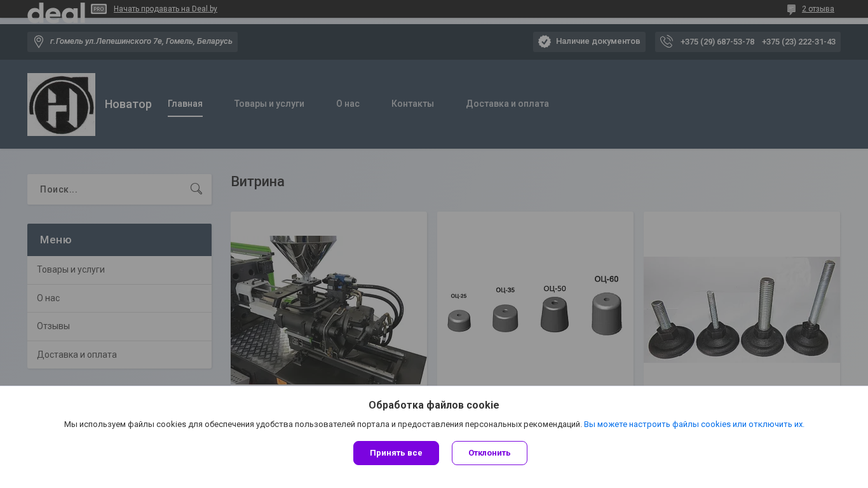The width and height of the screenshot is (868, 488).
Task: Click the Меню sidebar header
Action: coord(119,240)
